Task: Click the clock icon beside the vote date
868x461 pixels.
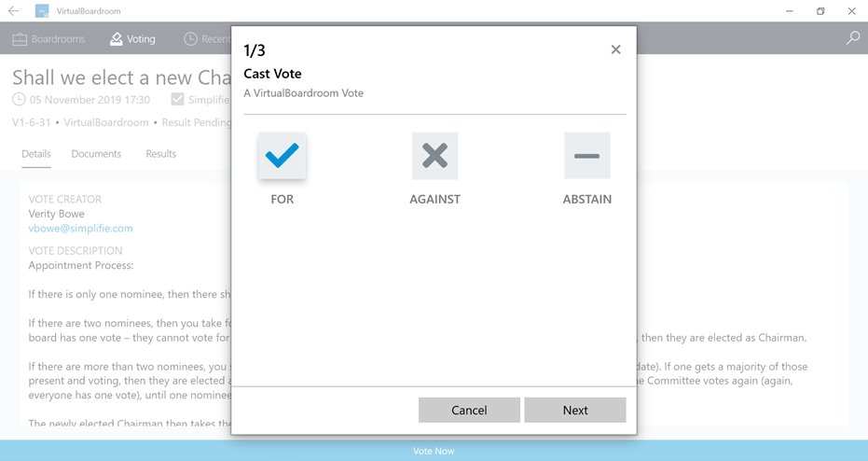Action: (19, 99)
